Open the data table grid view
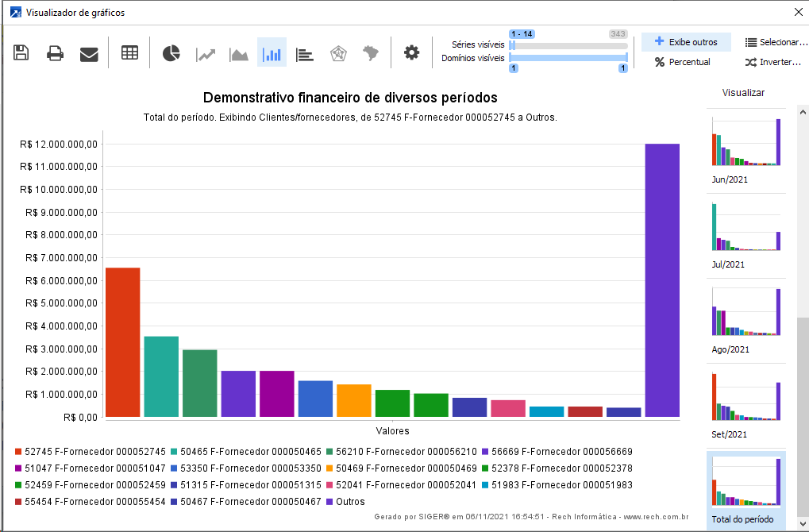Screen dimensions: 809x532 coord(129,53)
